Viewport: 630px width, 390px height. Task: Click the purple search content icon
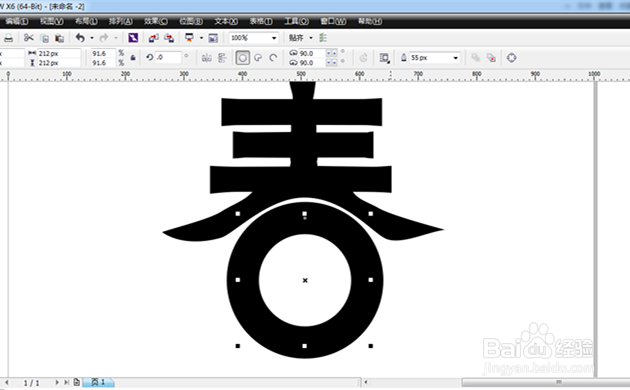(x=133, y=38)
